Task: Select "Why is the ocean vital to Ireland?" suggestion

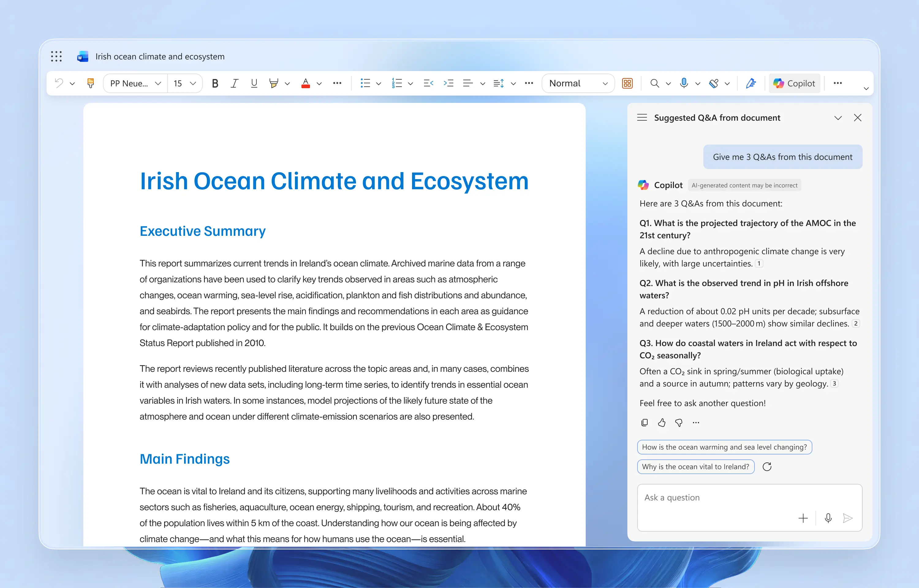Action: [x=695, y=467]
